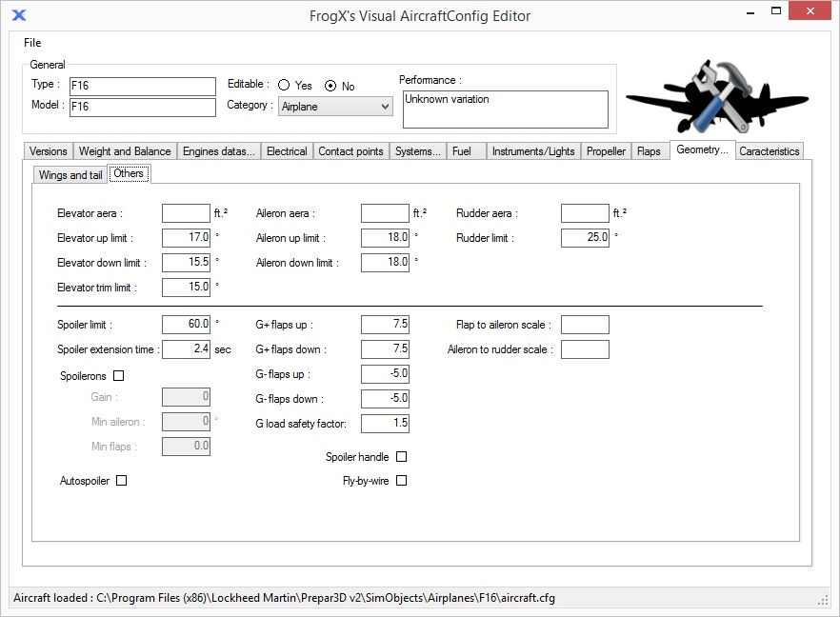Click the disabled Gain field
This screenshot has height=617, width=840.
(x=186, y=397)
